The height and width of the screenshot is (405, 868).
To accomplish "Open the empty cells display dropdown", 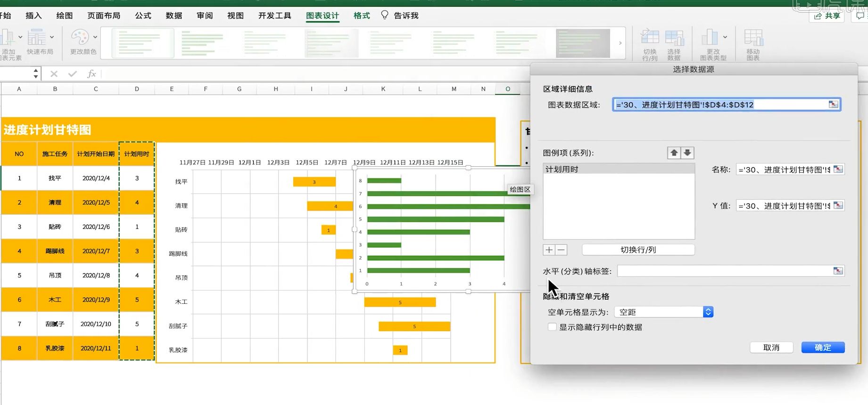I will 708,312.
